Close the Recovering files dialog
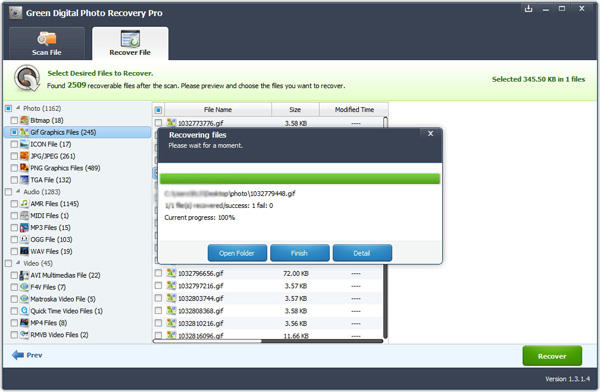 pos(430,134)
